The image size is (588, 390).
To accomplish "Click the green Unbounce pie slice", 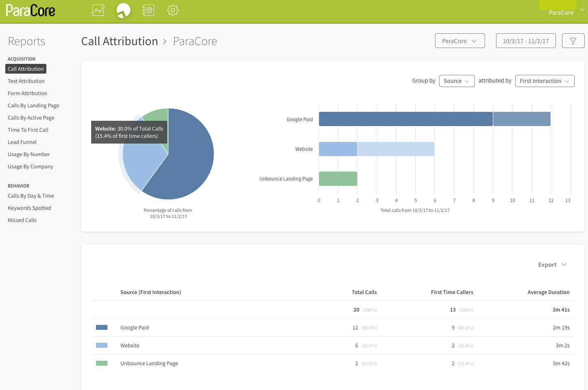I will (x=159, y=115).
